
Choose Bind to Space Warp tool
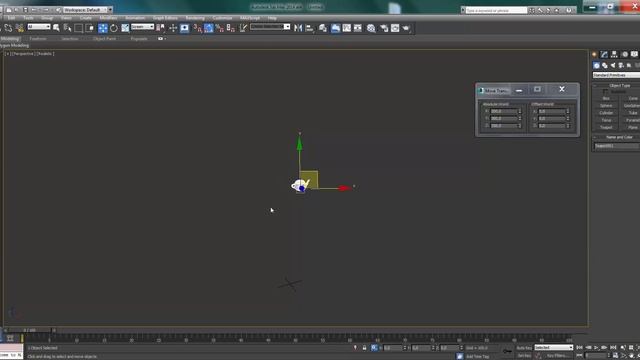(19, 28)
